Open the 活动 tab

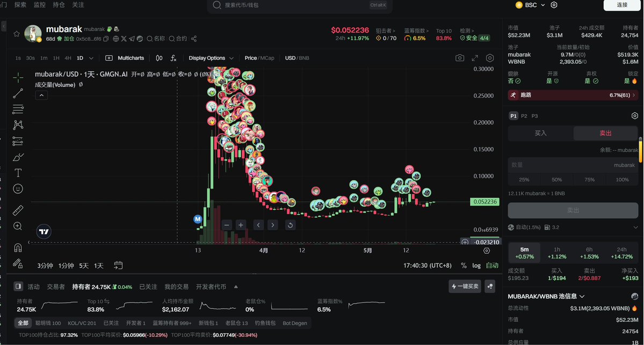pyautogui.click(x=34, y=287)
